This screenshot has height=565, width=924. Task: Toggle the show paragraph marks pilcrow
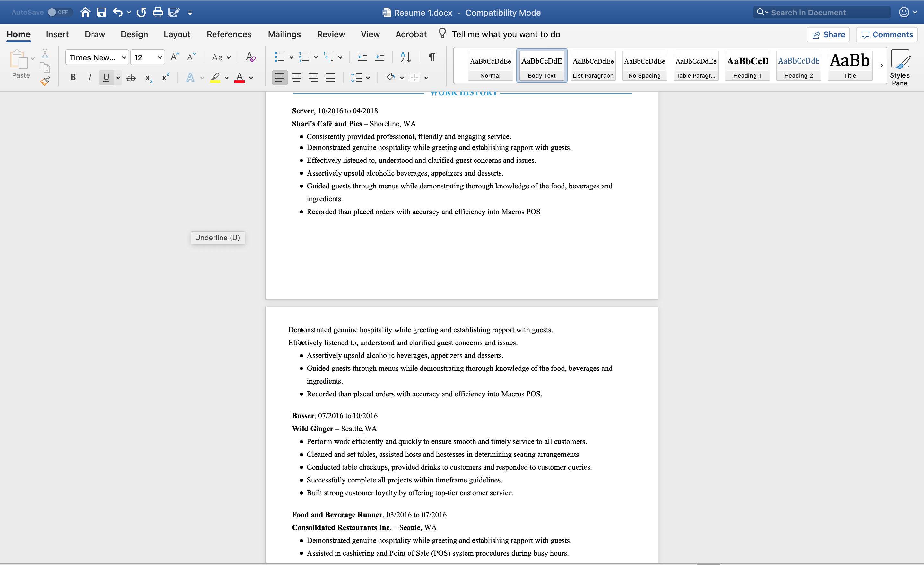point(432,57)
